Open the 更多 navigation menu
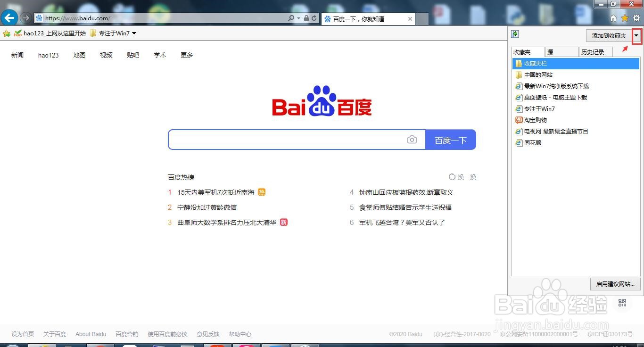The height and width of the screenshot is (347, 644). pyautogui.click(x=187, y=55)
